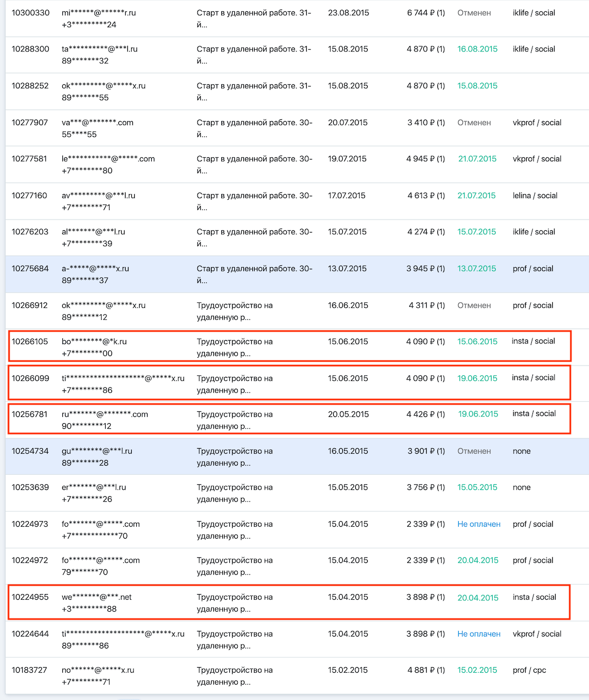Open order 10266912
The width and height of the screenshot is (589, 700).
pos(30,305)
